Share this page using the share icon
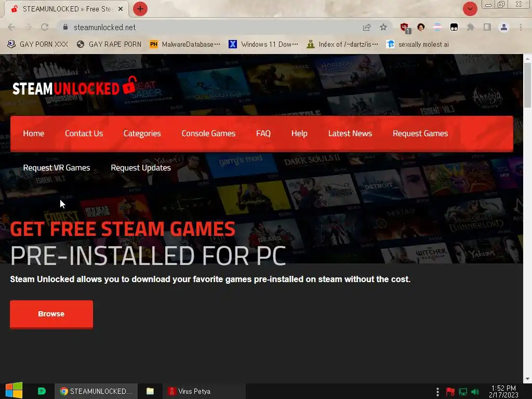This screenshot has height=399, width=532. [366, 28]
